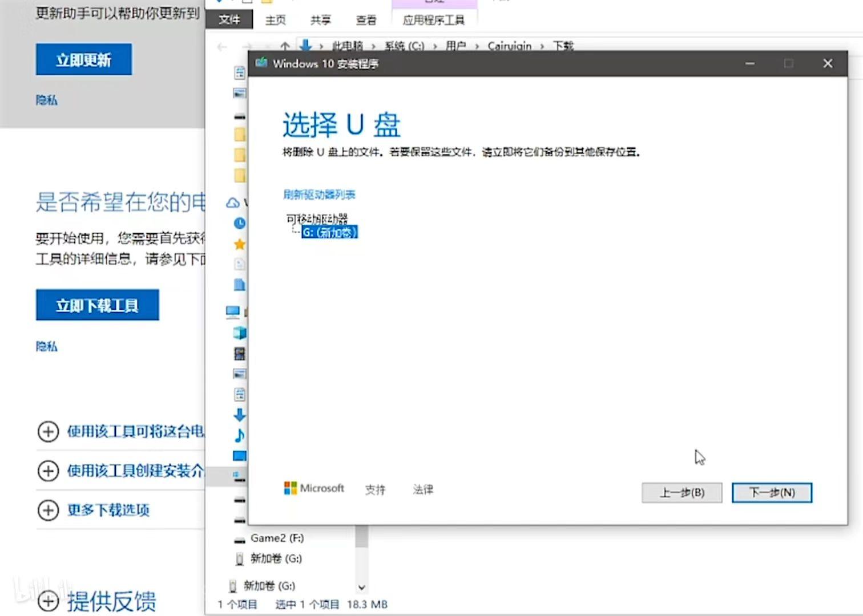The width and height of the screenshot is (863, 616).
Task: Expand 使用该工具可将这台电 section
Action: click(x=48, y=432)
